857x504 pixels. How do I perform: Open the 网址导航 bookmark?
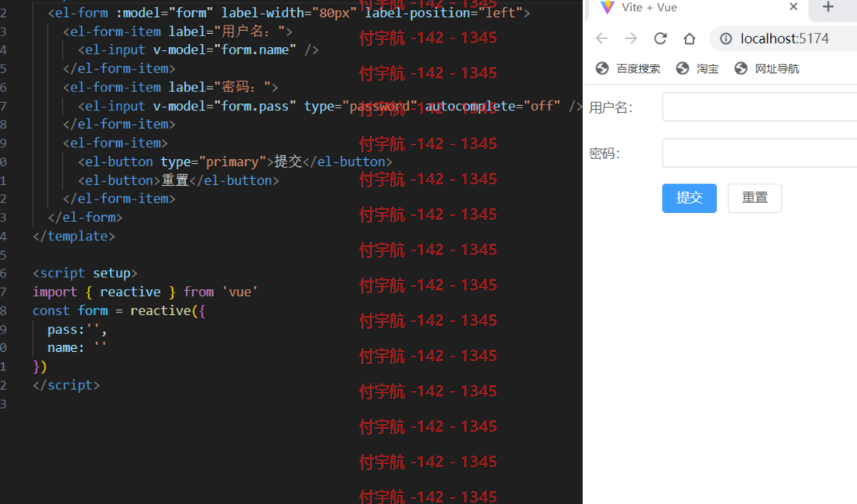tap(767, 69)
